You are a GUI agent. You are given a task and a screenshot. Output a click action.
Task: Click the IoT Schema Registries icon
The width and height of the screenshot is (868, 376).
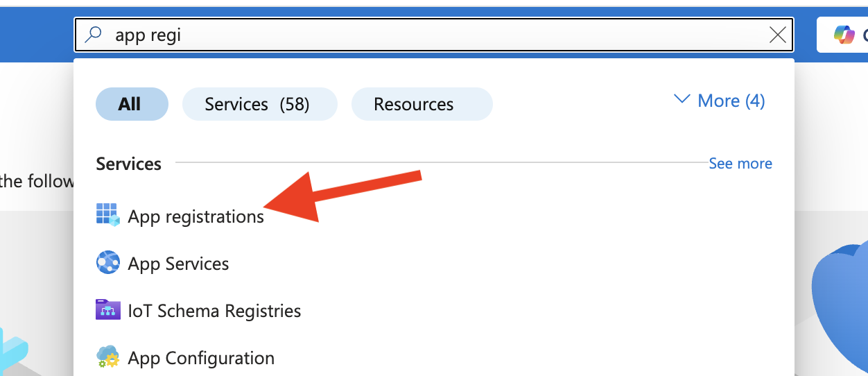[107, 310]
